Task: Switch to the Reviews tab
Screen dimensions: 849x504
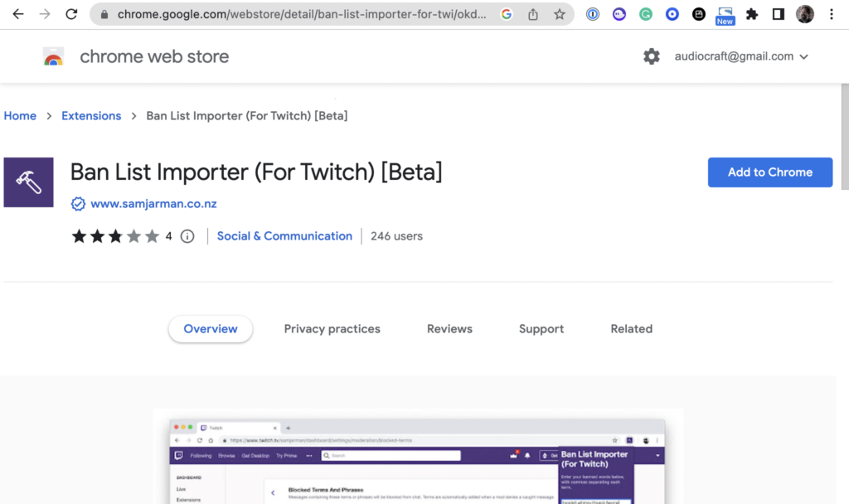Action: click(449, 329)
